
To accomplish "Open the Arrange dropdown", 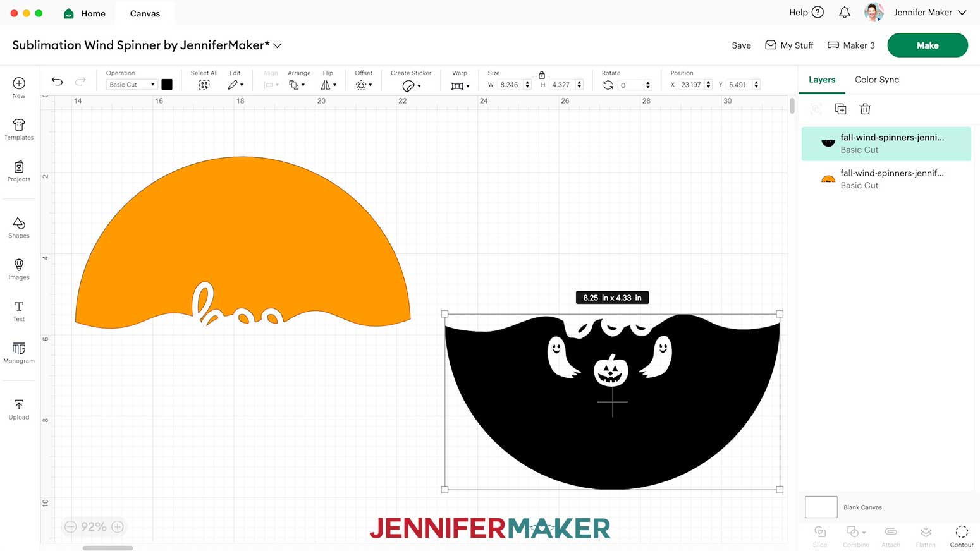I will [297, 85].
